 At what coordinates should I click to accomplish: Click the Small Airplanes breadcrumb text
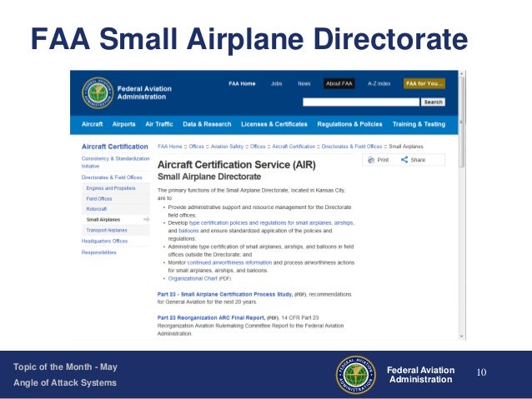click(406, 147)
